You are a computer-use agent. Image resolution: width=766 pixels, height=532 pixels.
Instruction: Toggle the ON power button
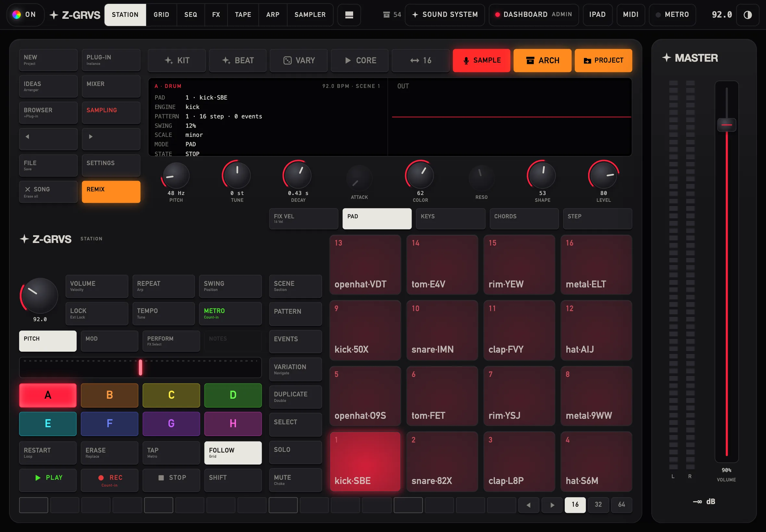(x=25, y=15)
